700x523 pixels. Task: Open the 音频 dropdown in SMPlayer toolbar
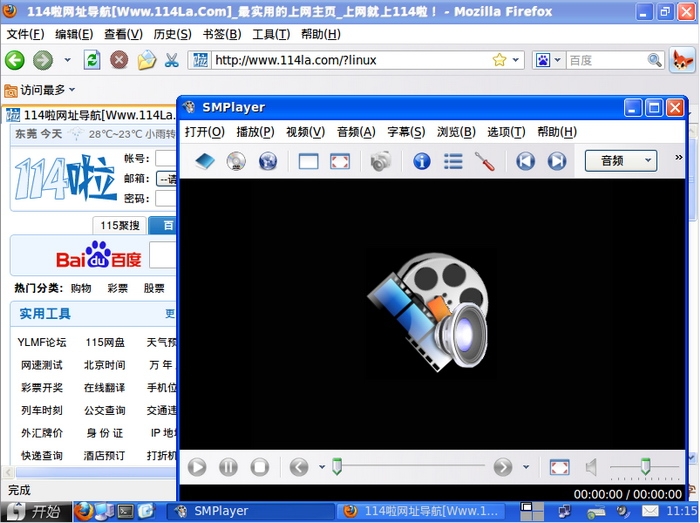click(x=621, y=161)
